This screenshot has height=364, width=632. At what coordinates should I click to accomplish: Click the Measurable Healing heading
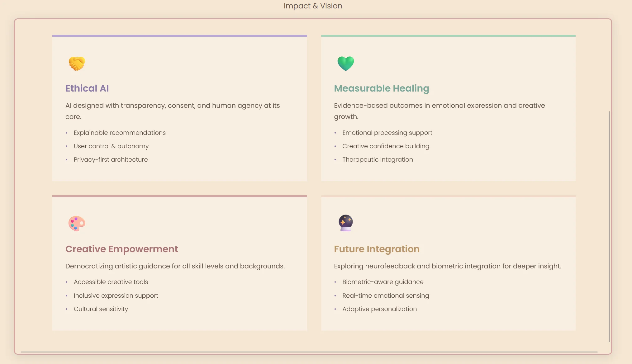coord(382,88)
